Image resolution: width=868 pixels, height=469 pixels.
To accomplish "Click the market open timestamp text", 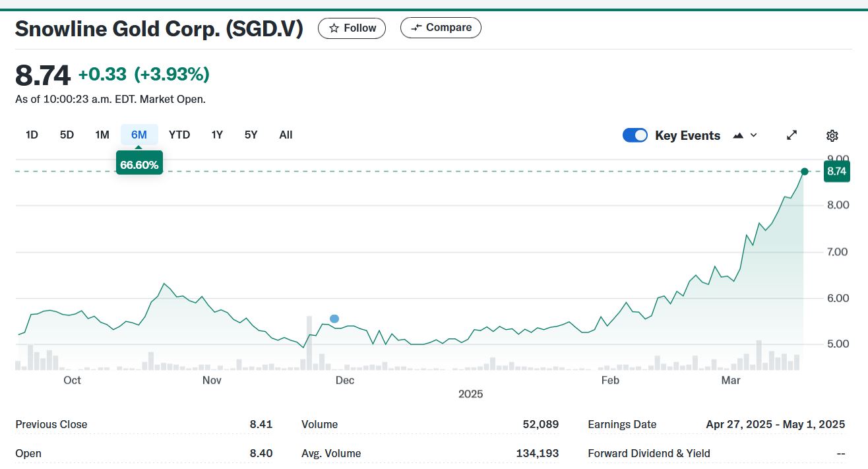I will click(x=110, y=100).
